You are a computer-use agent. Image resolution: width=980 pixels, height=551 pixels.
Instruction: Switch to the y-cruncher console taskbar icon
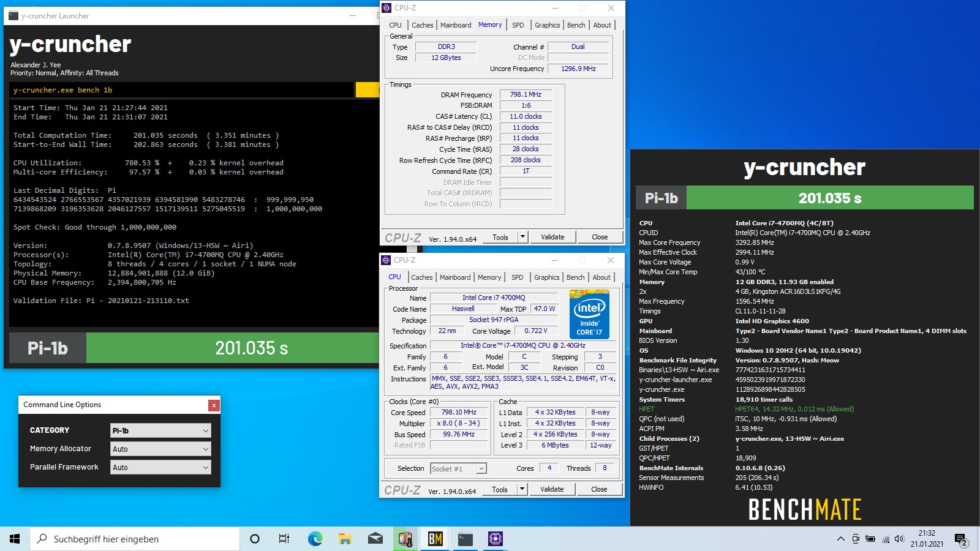pos(466,539)
